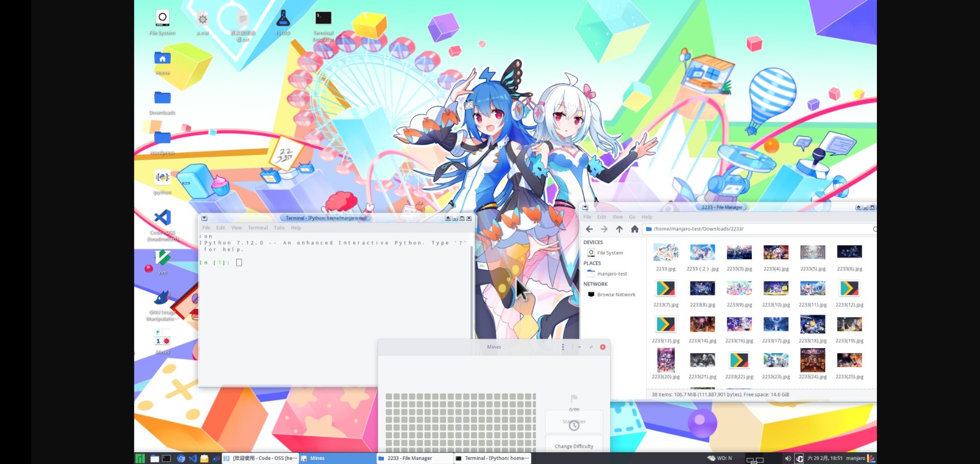This screenshot has width=980, height=464.
Task: Open the File menu in the terminal
Action: [x=206, y=228]
